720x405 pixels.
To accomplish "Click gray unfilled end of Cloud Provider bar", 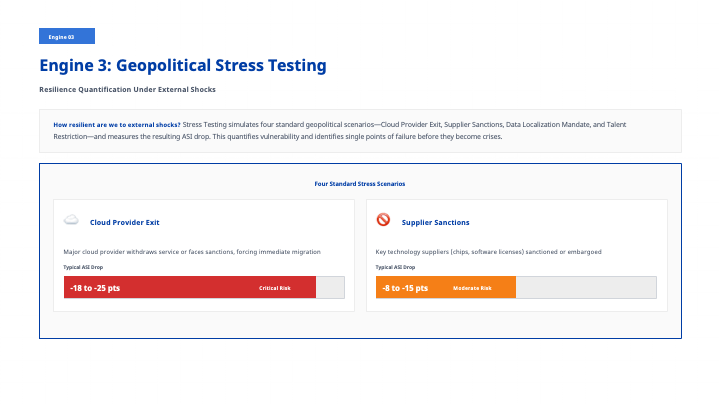I will click(x=330, y=288).
